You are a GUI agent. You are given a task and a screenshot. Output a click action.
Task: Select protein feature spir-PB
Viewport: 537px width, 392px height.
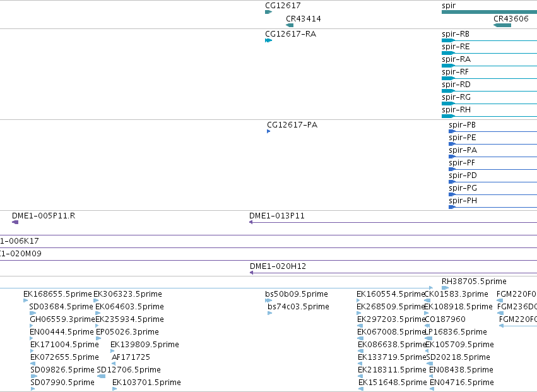462,125
